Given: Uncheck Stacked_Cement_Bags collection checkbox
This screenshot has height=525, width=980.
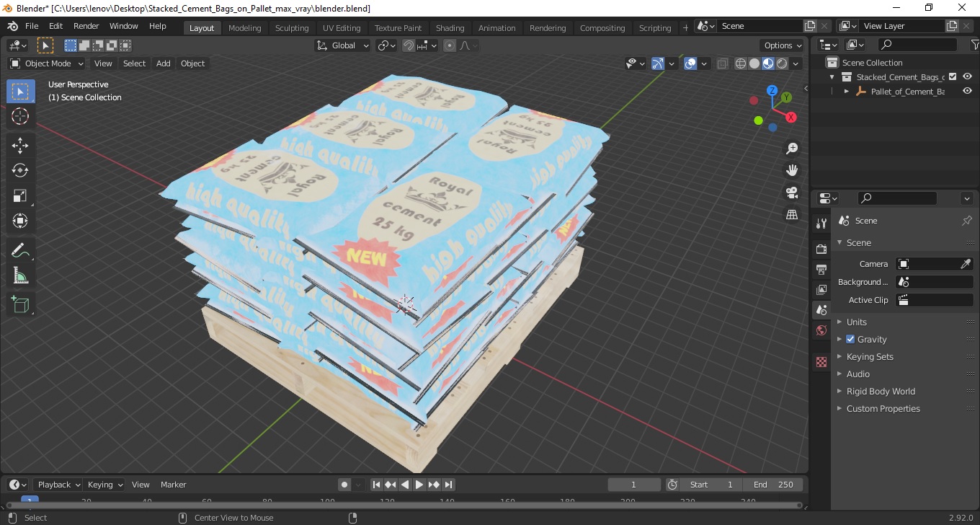Looking at the screenshot, I should (953, 76).
